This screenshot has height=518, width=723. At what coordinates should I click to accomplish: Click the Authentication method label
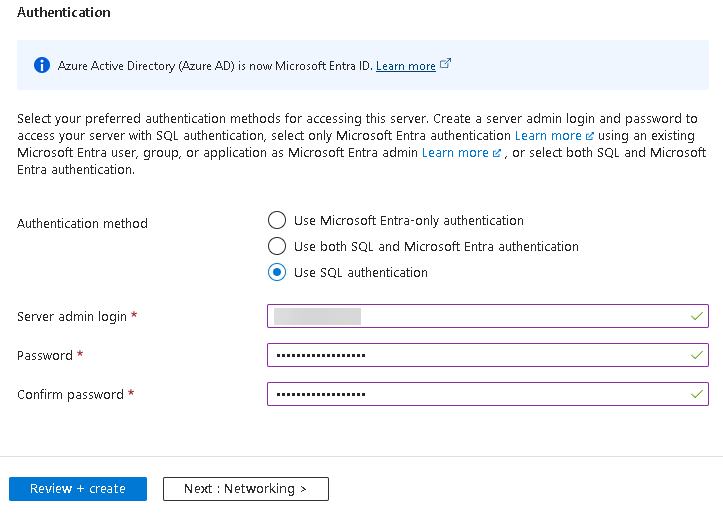click(x=83, y=223)
